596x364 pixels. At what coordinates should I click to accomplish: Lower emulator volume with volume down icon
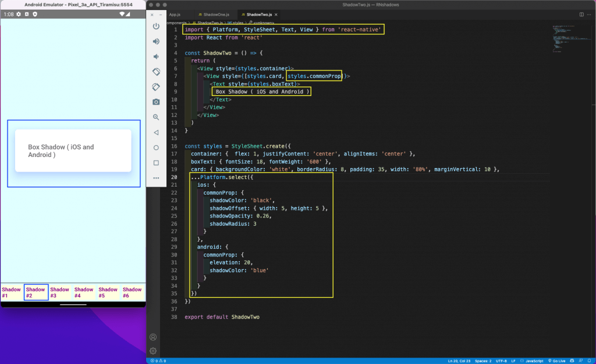(156, 56)
